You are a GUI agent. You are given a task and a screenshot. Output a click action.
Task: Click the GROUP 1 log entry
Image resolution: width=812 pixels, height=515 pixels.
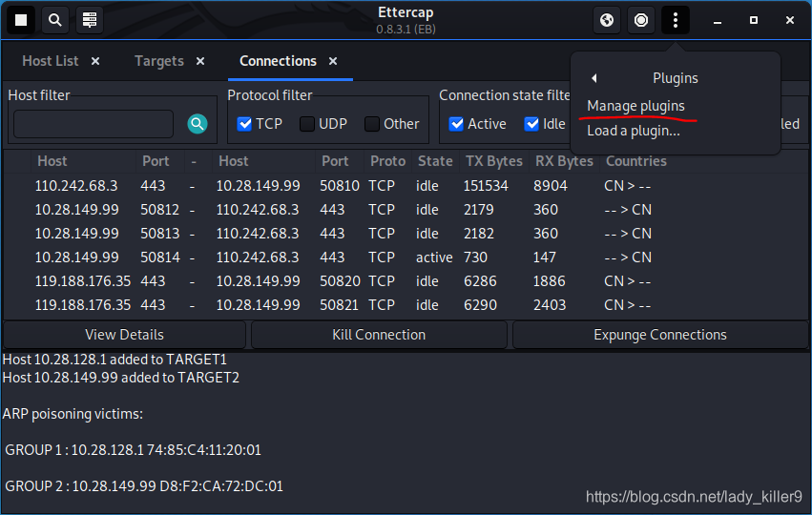pyautogui.click(x=133, y=450)
